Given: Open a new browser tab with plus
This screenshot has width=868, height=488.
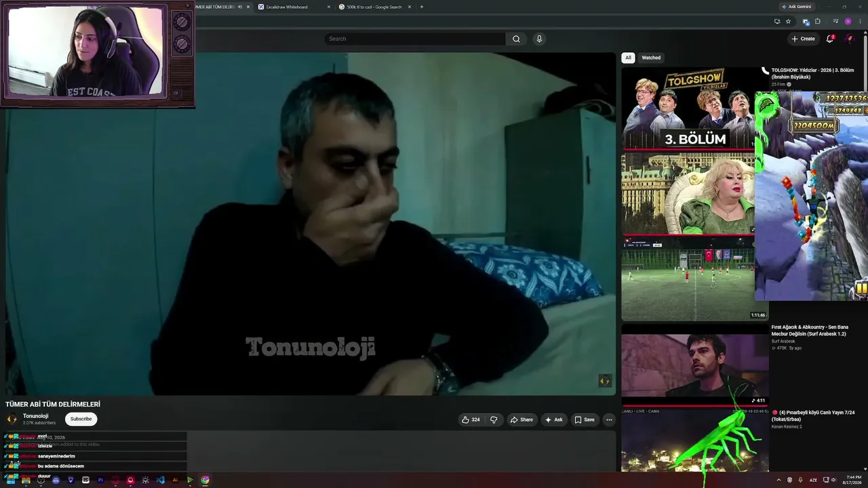Looking at the screenshot, I should click(422, 7).
